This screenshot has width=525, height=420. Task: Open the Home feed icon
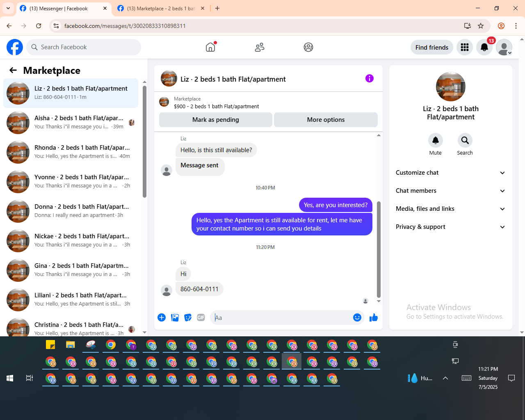click(x=210, y=47)
